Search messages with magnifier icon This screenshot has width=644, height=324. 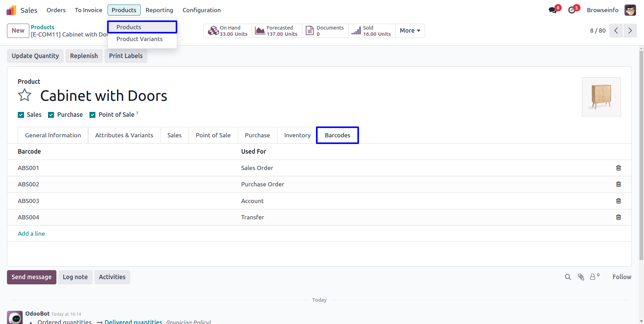tap(568, 277)
